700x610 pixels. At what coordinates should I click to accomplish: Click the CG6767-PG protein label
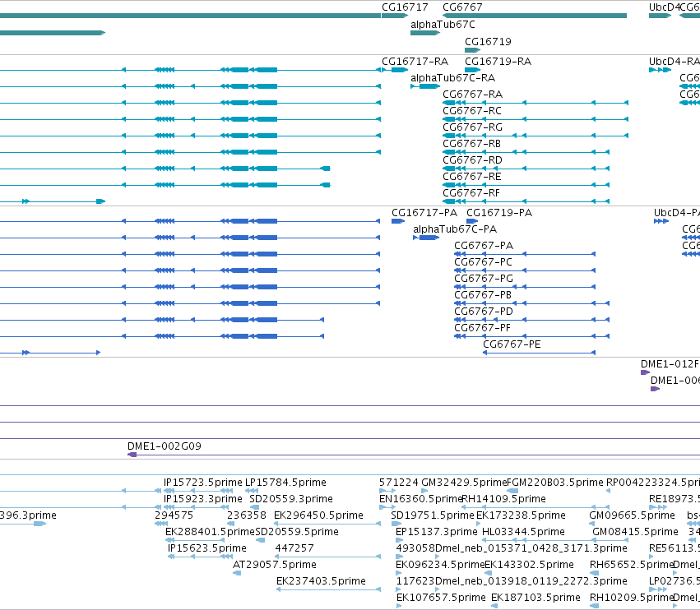coord(484,279)
